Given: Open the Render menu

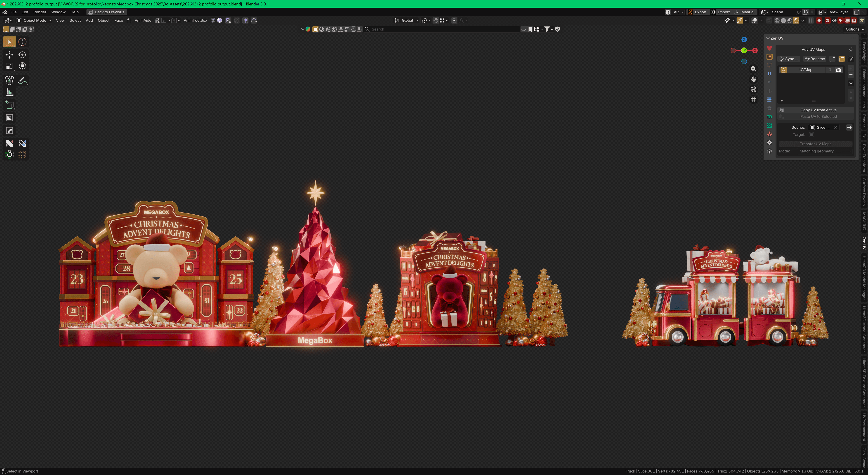Looking at the screenshot, I should point(39,12).
